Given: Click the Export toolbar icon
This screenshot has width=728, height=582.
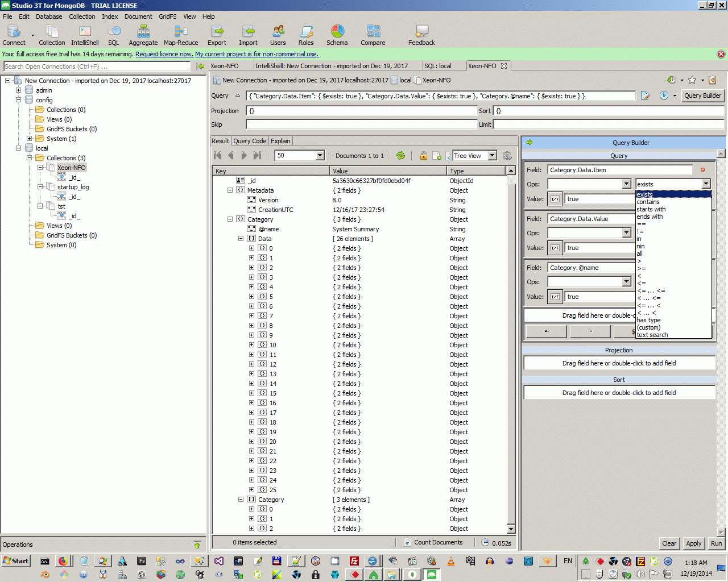Looking at the screenshot, I should pos(217,35).
